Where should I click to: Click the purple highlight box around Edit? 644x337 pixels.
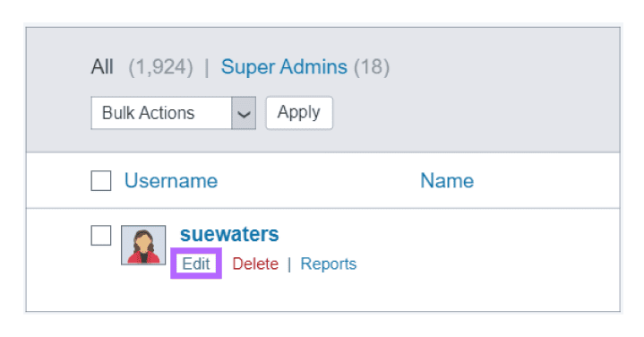(x=196, y=263)
